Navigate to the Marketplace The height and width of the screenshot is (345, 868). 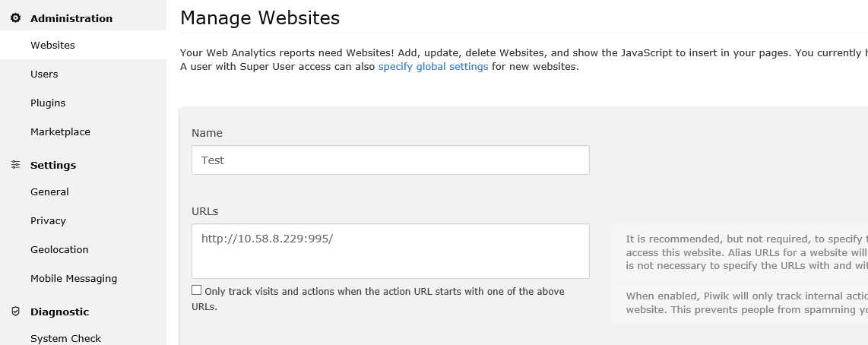60,132
